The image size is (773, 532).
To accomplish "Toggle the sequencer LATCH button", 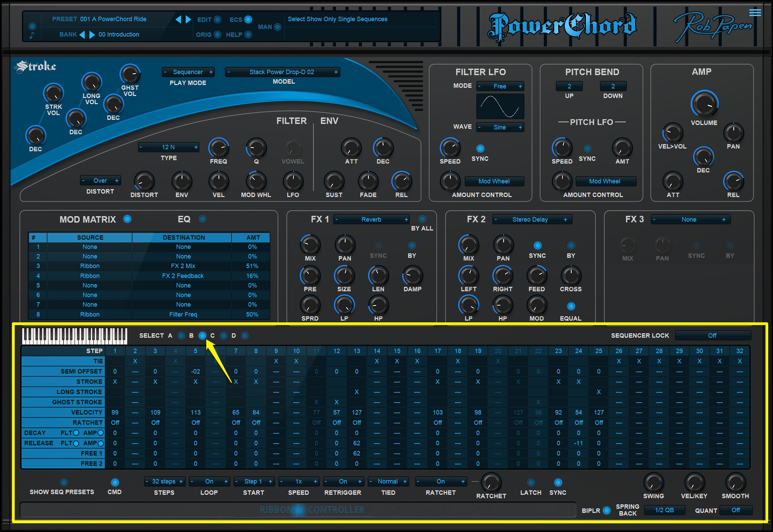I will [531, 482].
